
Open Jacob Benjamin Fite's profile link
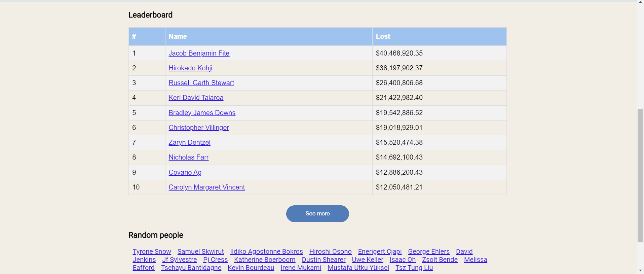click(x=199, y=53)
